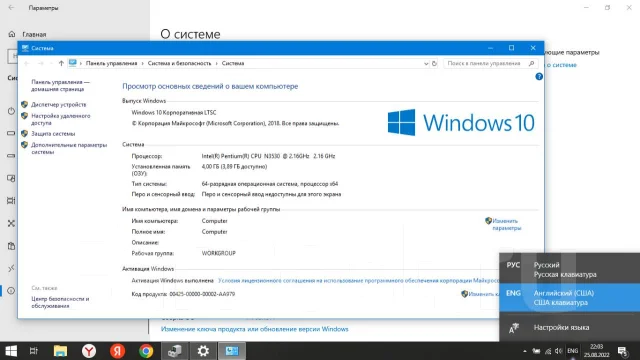Click the computer icon in address bar
The width and height of the screenshot is (640, 360).
point(73,63)
